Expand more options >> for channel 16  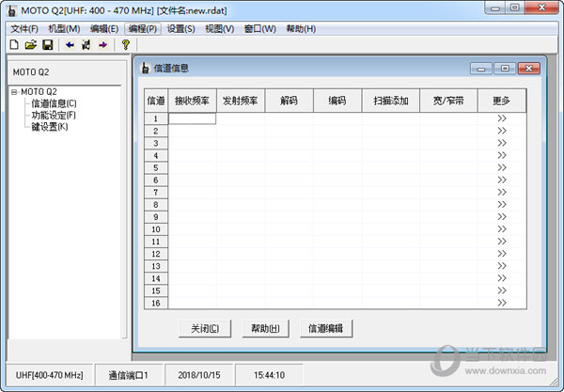pos(502,303)
